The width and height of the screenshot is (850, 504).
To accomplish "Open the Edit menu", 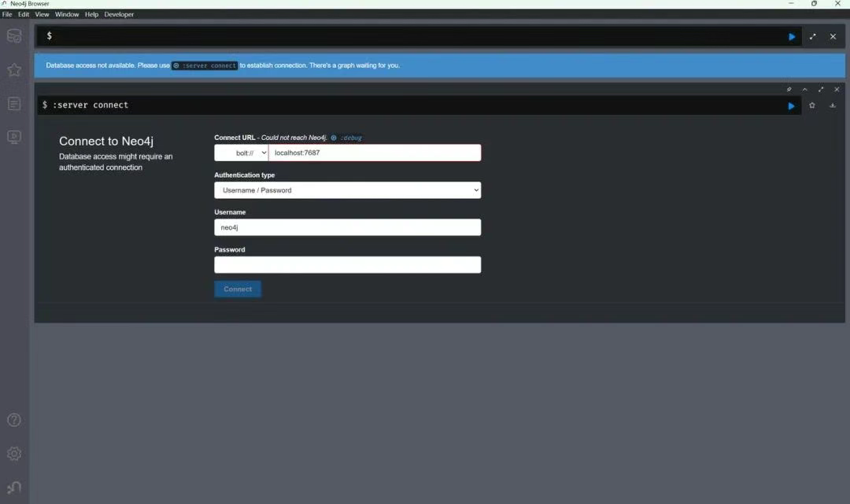I will [24, 15].
